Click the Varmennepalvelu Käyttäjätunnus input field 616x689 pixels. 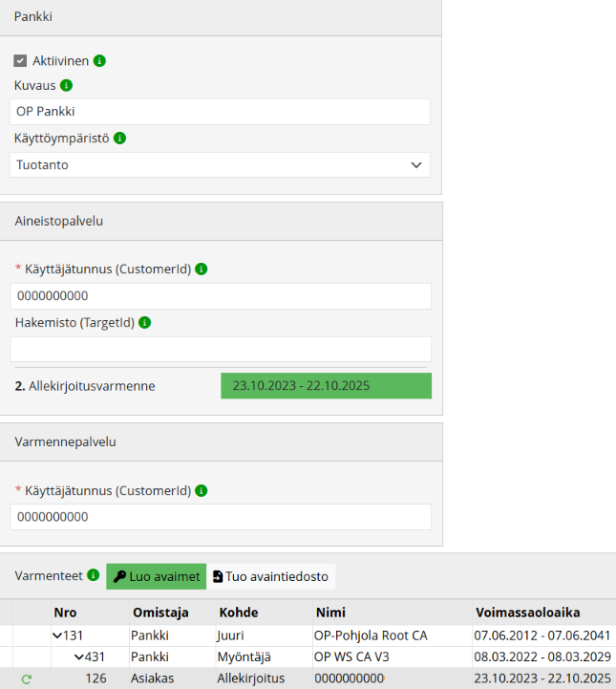(x=220, y=517)
